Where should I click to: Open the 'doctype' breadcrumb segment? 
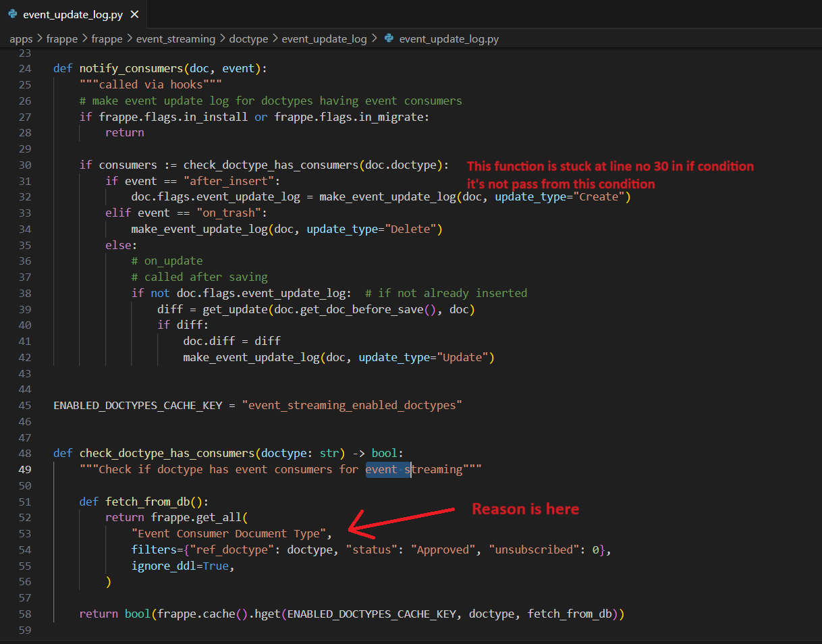pos(248,39)
